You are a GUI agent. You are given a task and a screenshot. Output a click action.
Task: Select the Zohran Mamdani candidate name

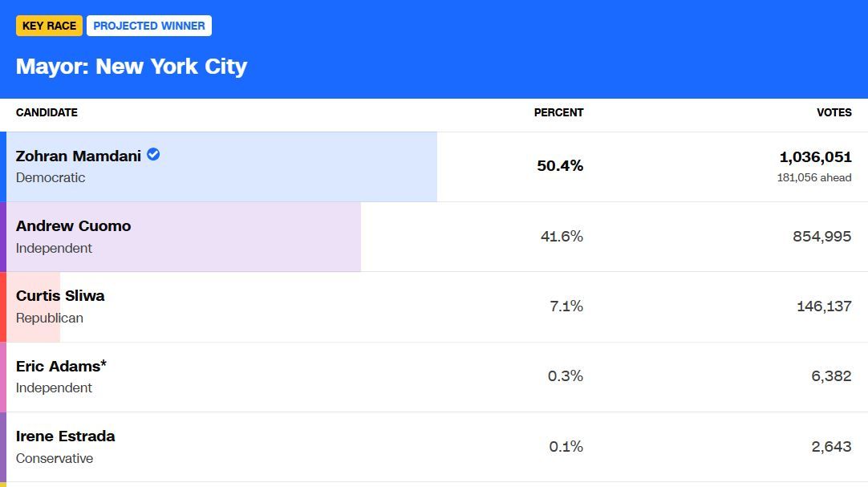tap(79, 156)
